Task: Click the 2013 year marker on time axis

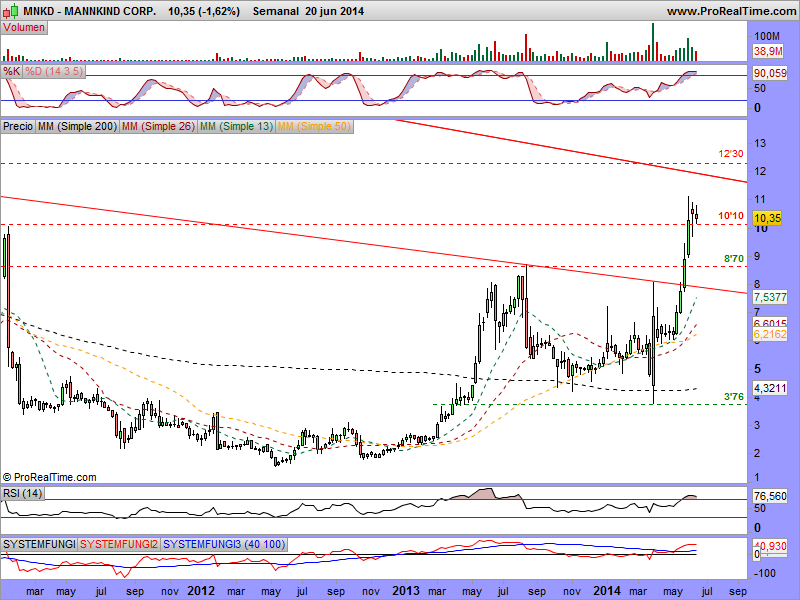Action: pos(406,591)
